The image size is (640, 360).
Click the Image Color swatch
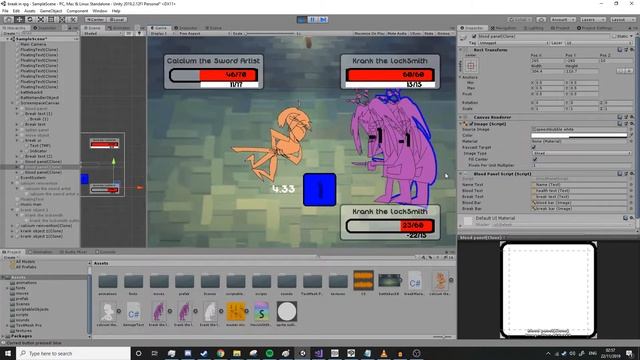580,135
